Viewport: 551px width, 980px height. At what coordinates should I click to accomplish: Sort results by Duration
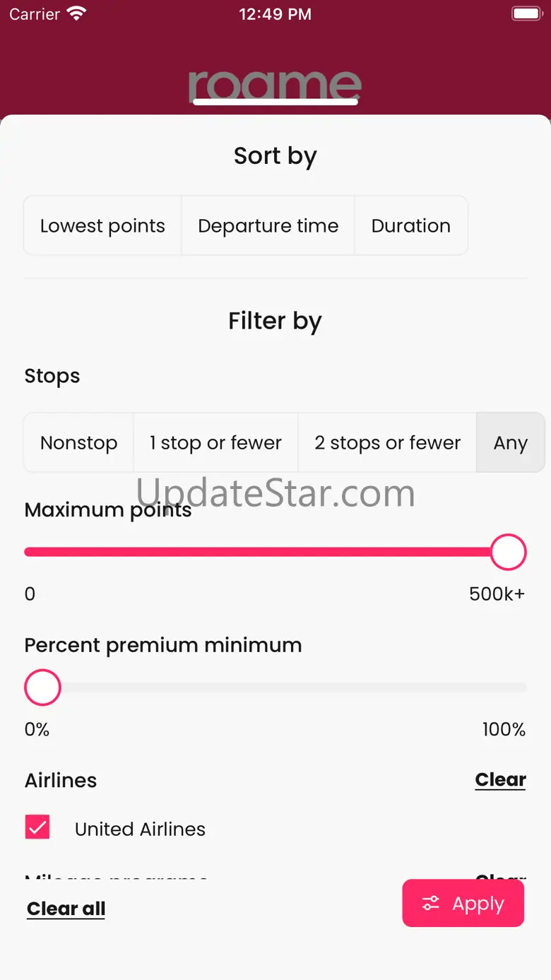coord(410,226)
